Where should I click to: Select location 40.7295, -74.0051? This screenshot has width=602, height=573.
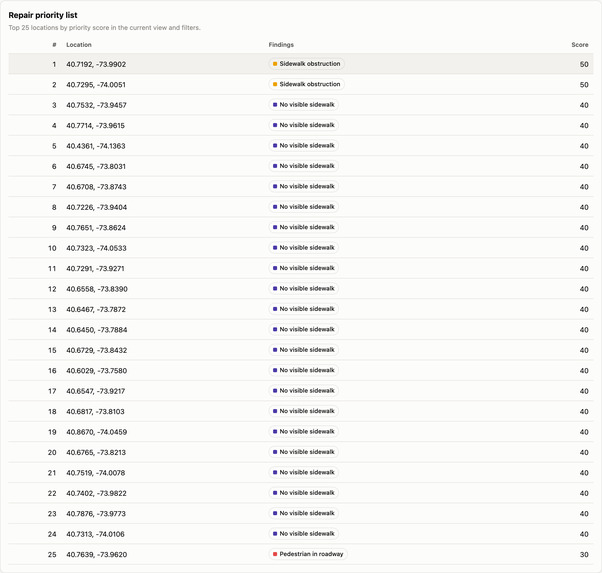point(96,84)
